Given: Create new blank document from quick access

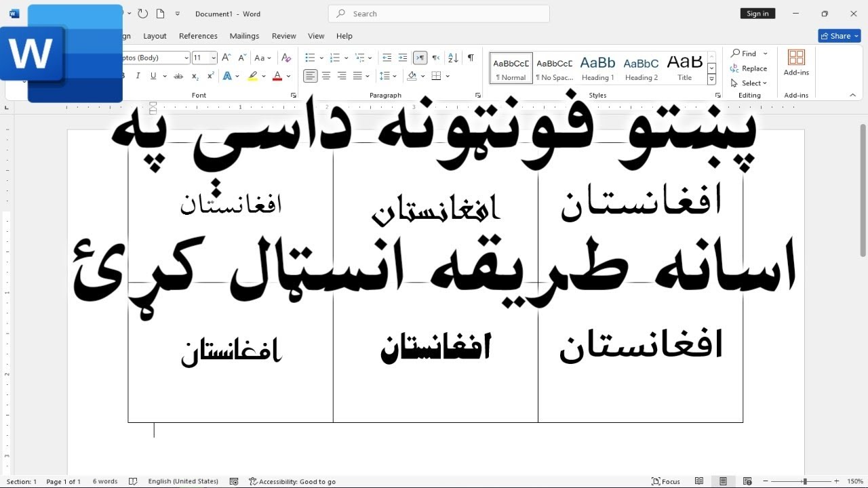Looking at the screenshot, I should point(160,14).
